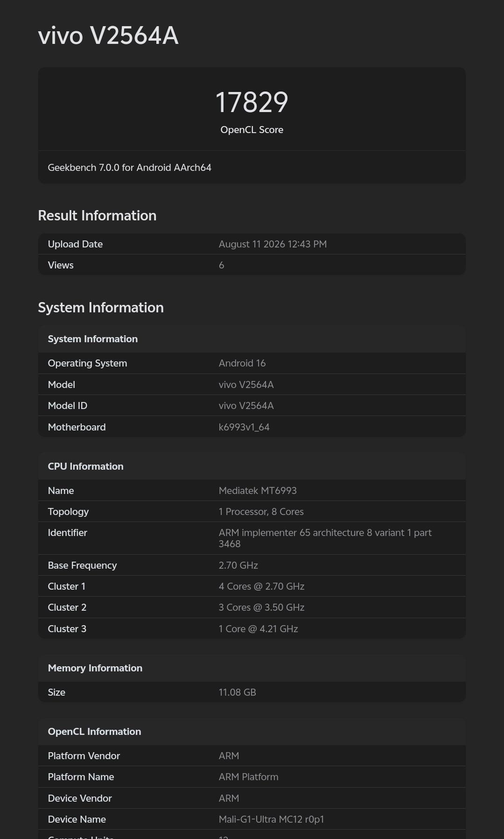
Task: Click the Model ID label
Action: pyautogui.click(x=67, y=406)
